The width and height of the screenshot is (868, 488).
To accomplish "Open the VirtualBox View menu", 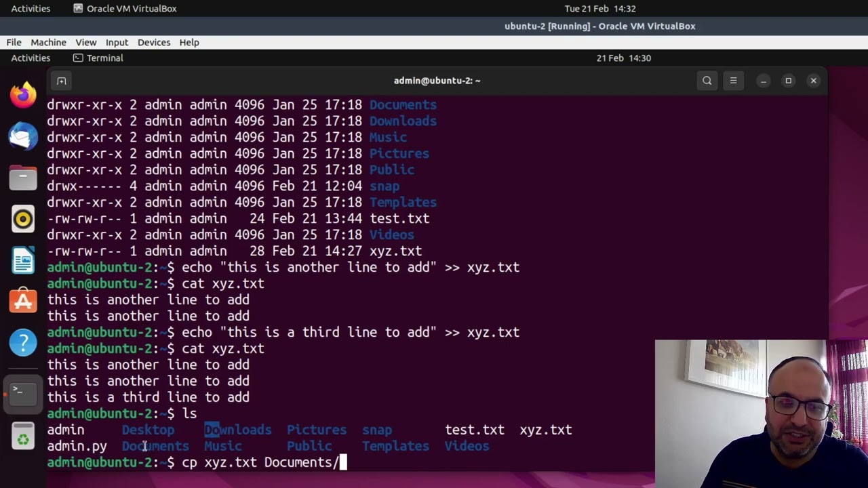I will 86,42.
